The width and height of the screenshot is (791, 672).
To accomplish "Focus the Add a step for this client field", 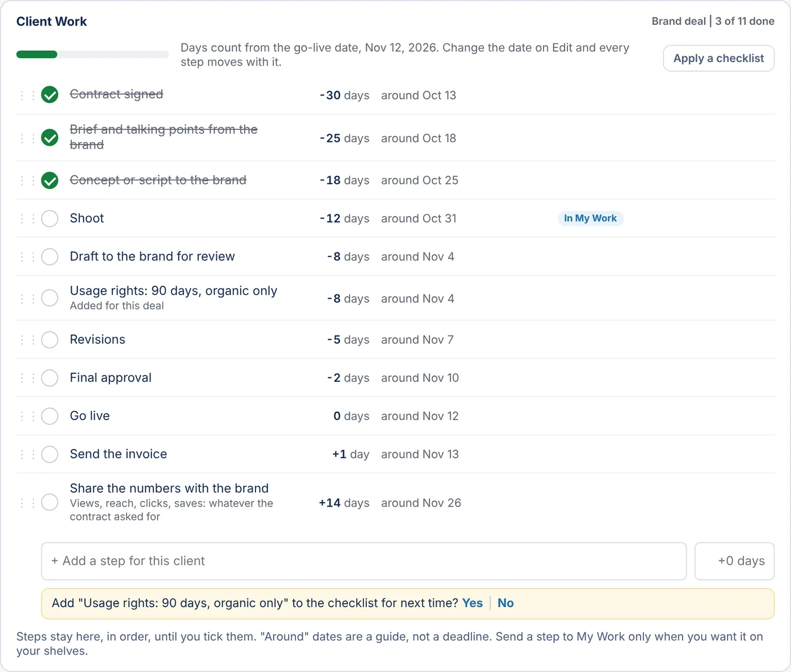I will click(x=364, y=561).
